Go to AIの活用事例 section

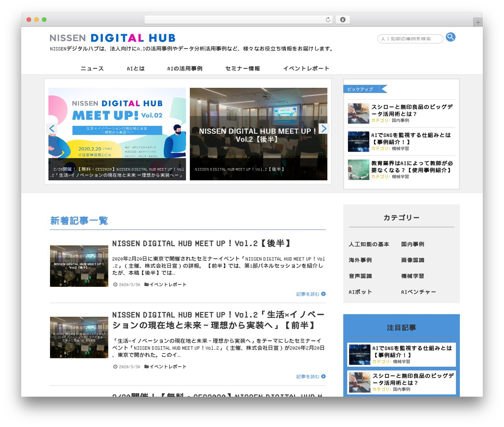tap(185, 69)
